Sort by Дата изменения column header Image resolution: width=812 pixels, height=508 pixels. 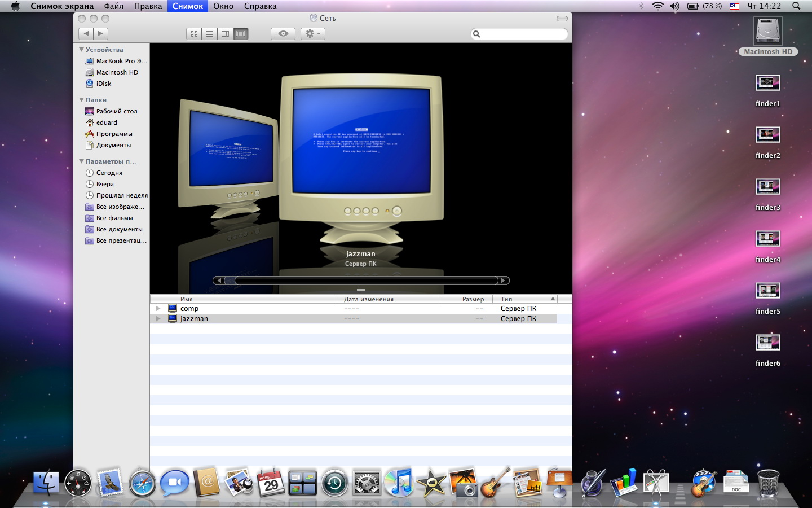click(x=387, y=299)
